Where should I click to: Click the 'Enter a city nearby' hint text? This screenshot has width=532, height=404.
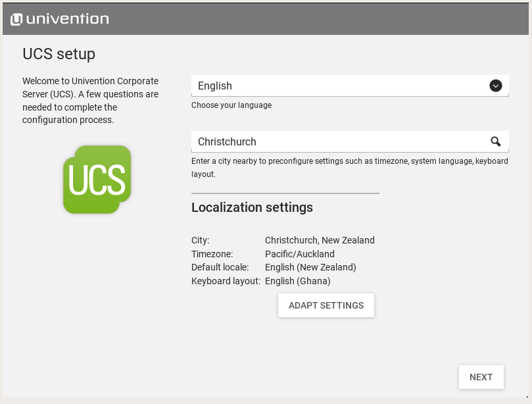point(349,167)
